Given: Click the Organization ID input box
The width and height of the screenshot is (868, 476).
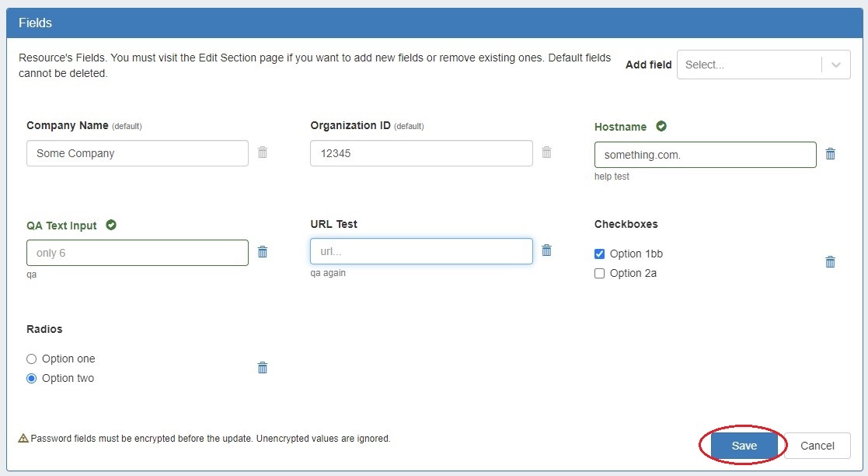Looking at the screenshot, I should click(421, 153).
